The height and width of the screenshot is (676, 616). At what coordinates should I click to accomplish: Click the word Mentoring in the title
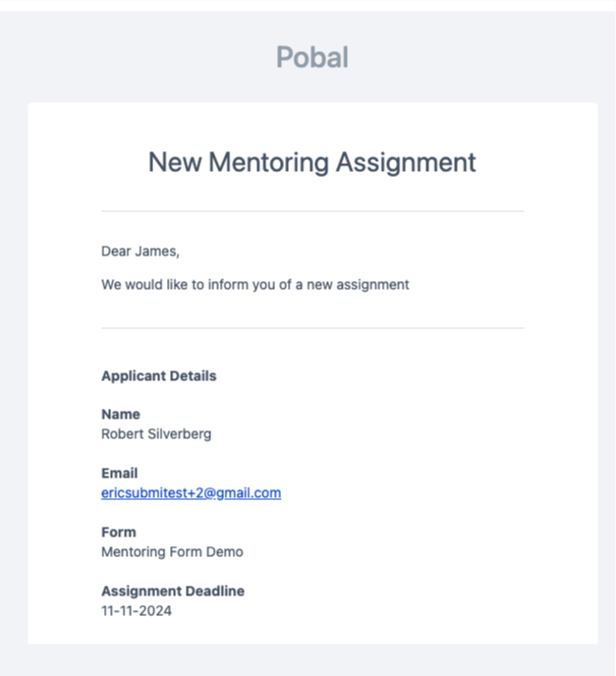pyautogui.click(x=268, y=162)
